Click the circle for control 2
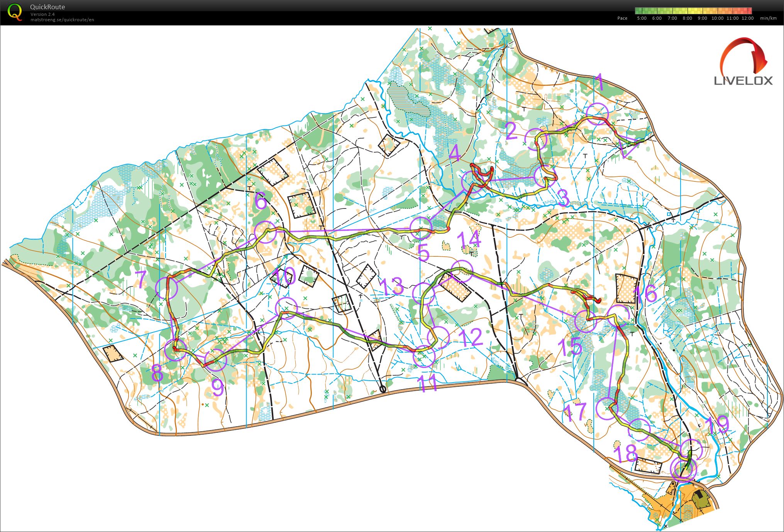 pyautogui.click(x=536, y=139)
